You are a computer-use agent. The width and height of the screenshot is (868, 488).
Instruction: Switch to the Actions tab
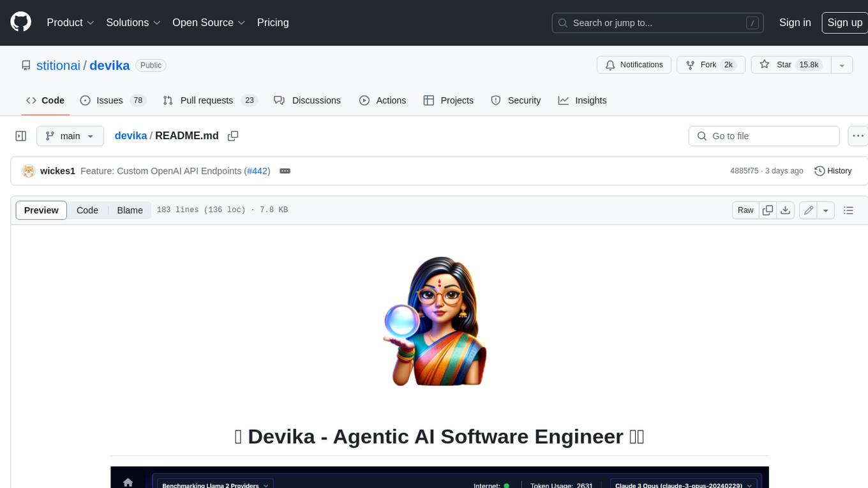(382, 100)
